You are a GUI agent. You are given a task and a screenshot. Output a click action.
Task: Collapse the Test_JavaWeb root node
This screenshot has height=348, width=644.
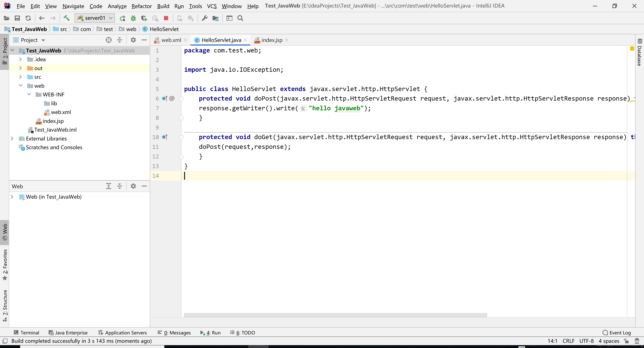coord(12,50)
